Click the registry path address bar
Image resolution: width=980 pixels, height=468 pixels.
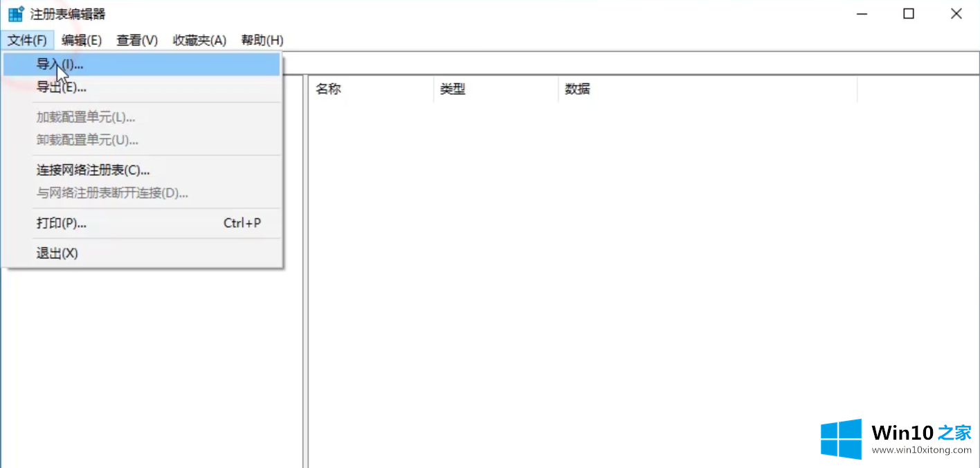pyautogui.click(x=623, y=63)
